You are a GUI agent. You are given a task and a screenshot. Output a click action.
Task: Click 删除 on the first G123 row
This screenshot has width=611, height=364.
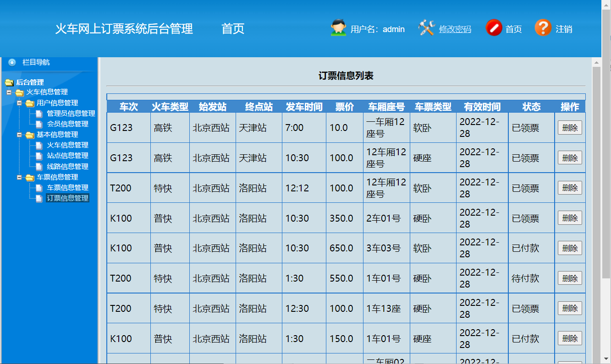pyautogui.click(x=569, y=128)
